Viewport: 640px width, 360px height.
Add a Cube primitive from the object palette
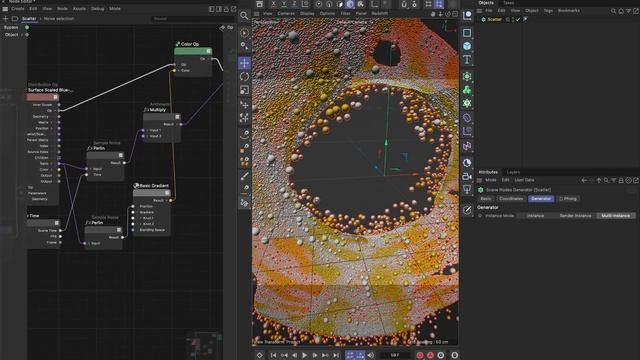tap(467, 46)
